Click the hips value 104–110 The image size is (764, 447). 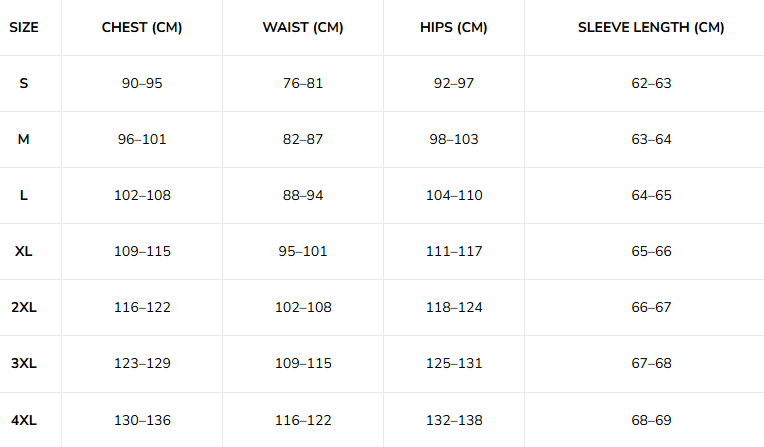click(454, 195)
